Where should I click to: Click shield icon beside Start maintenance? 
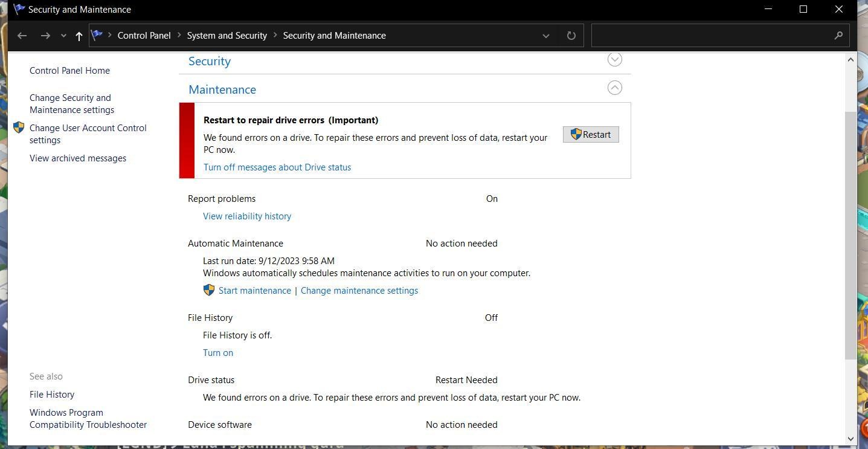pyautogui.click(x=209, y=290)
